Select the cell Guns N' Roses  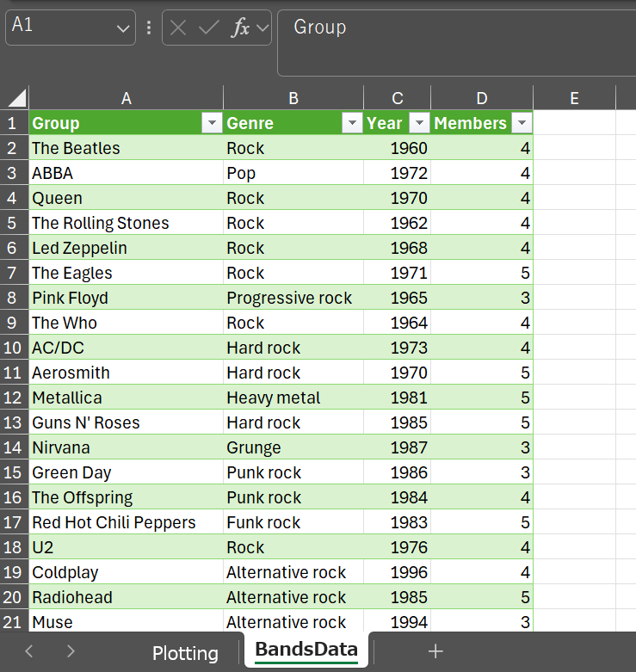coord(126,422)
